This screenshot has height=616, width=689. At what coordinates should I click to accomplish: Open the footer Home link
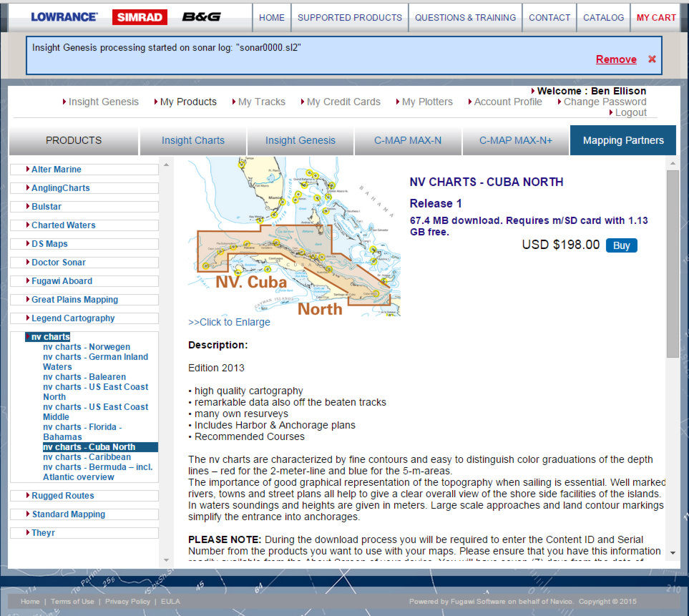pyautogui.click(x=30, y=602)
